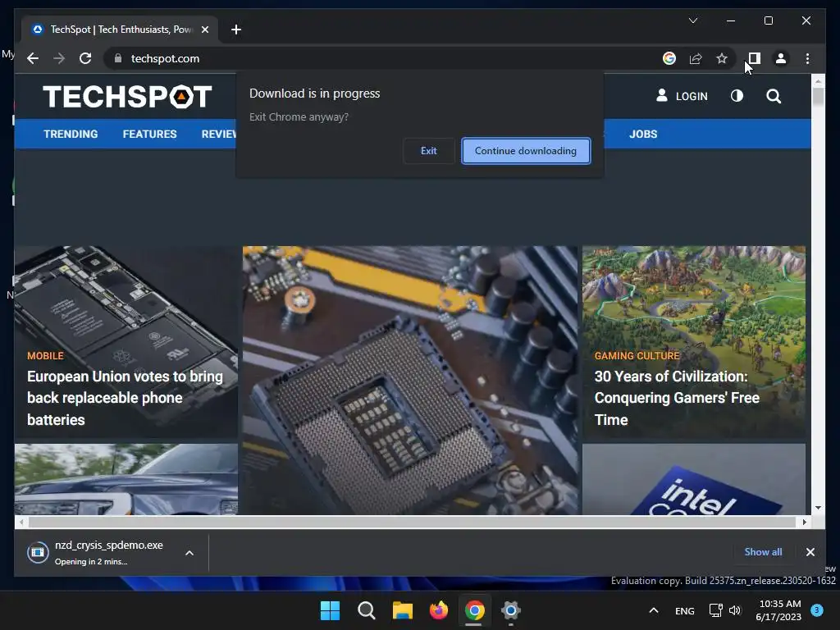Open the notification badge showing 3
The height and width of the screenshot is (630, 840).
point(817,610)
